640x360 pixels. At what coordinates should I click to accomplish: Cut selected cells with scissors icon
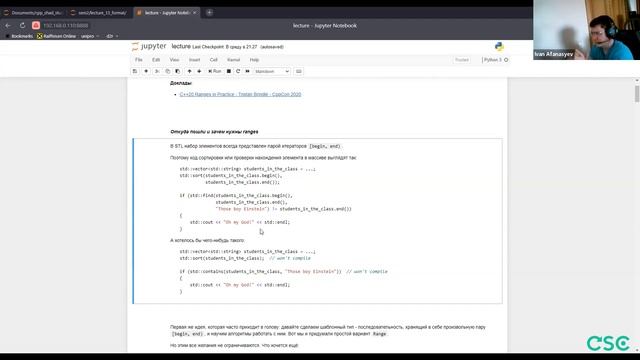point(157,71)
